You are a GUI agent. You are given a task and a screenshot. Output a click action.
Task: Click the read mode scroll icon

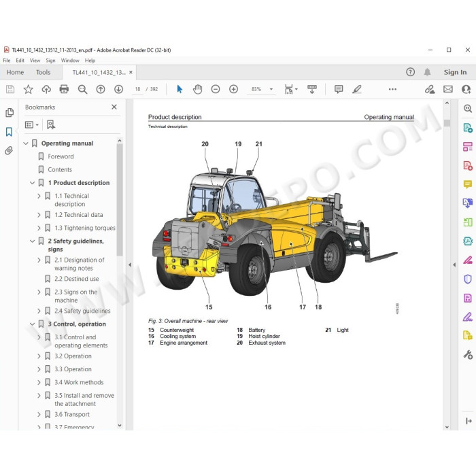click(311, 89)
